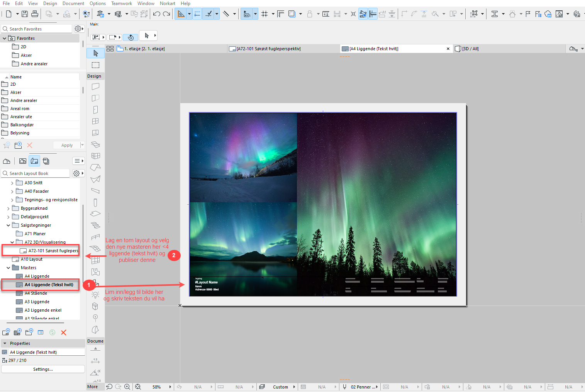The image size is (585, 392).
Task: Click the Save icon in the toolbar
Action: coord(25,14)
